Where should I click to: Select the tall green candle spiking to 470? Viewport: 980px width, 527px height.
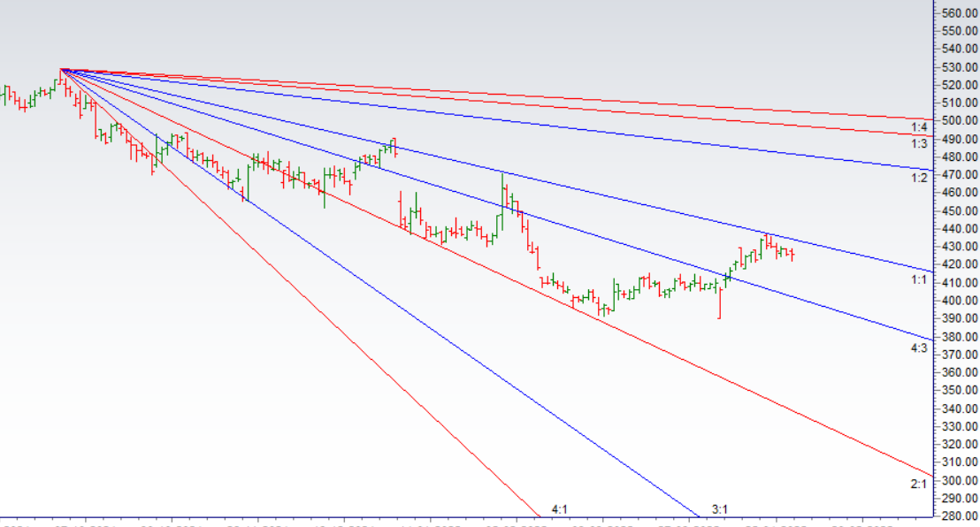(501, 193)
